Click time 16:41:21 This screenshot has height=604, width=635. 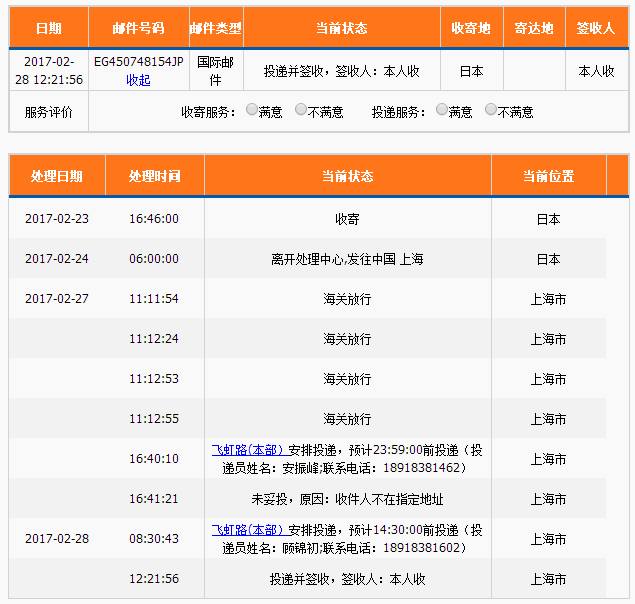point(154,498)
